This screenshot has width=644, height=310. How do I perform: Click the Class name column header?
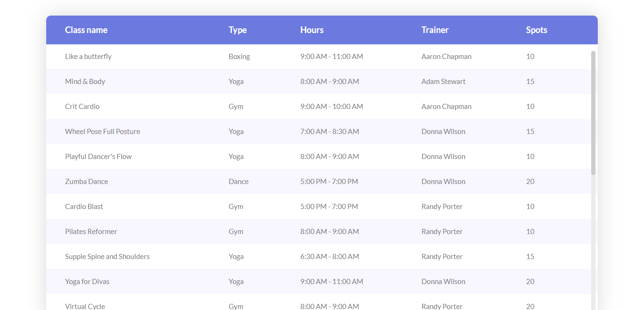(x=86, y=30)
